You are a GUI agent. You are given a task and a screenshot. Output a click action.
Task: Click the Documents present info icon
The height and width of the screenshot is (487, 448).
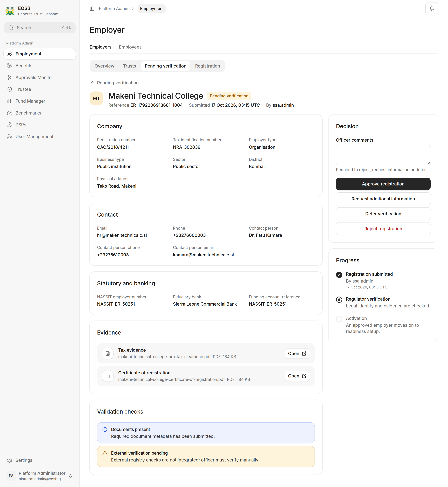tap(105, 430)
